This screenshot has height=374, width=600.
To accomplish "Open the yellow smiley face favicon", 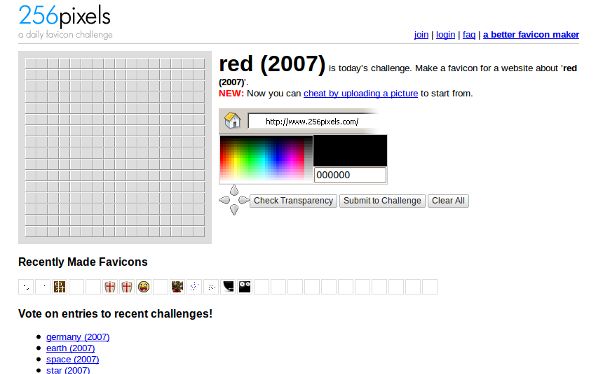I will point(144,287).
